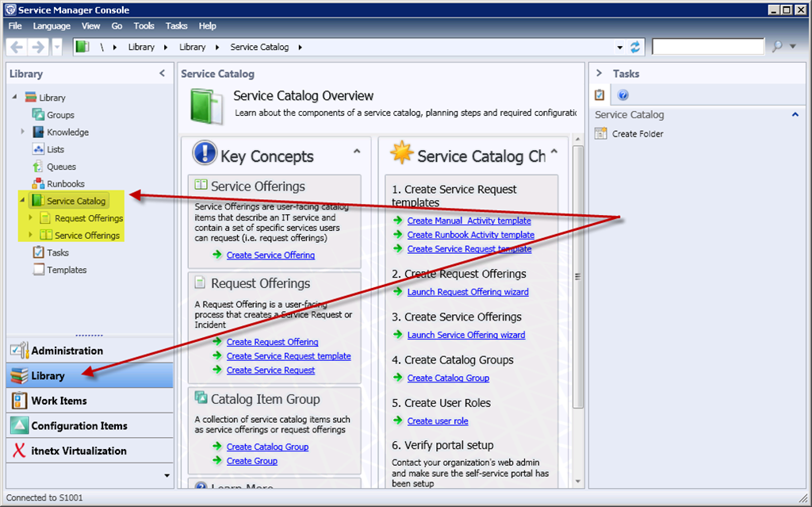Click the Create Service Offering link
This screenshot has height=507, width=812.
click(270, 255)
